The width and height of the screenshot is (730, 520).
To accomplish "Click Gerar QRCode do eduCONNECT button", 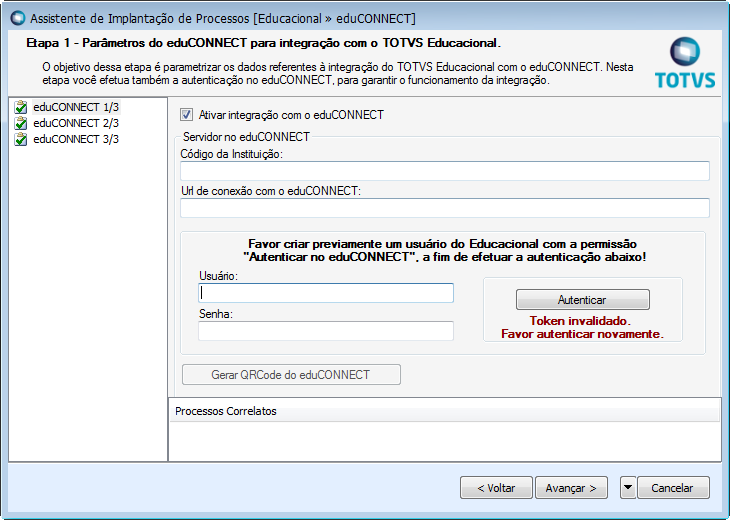I will 291,375.
